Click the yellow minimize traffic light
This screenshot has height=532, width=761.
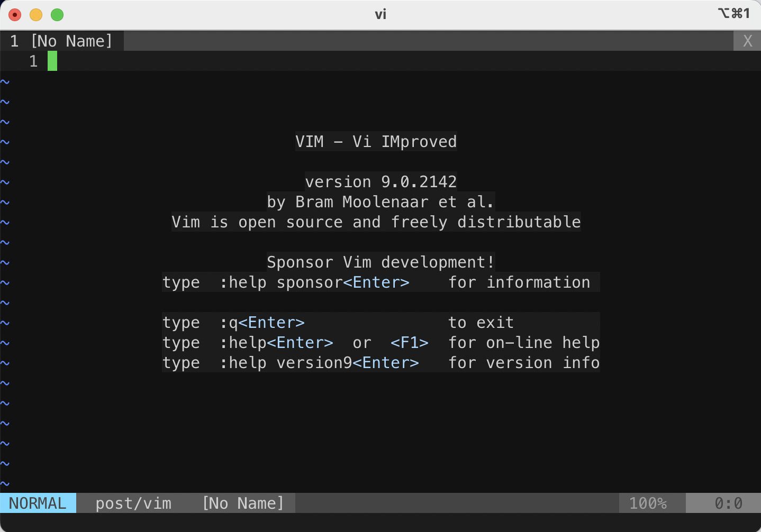pos(35,15)
